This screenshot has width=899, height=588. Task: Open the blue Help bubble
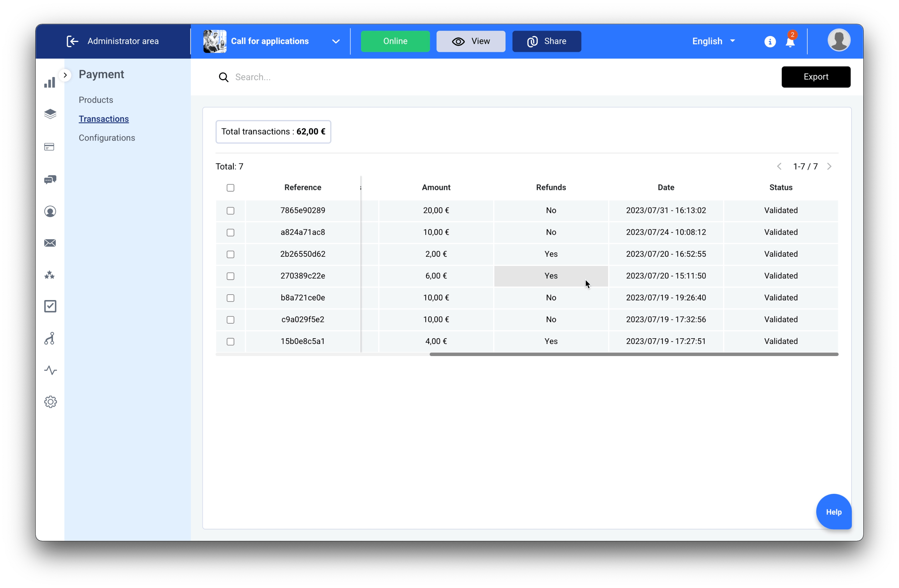(834, 512)
